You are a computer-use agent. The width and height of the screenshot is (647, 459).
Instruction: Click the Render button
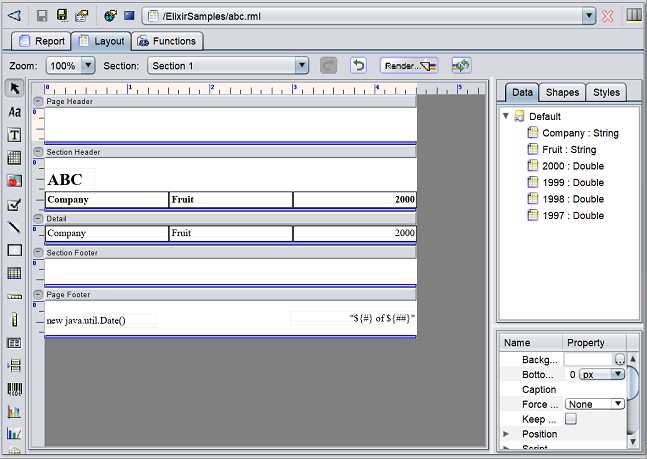point(409,65)
